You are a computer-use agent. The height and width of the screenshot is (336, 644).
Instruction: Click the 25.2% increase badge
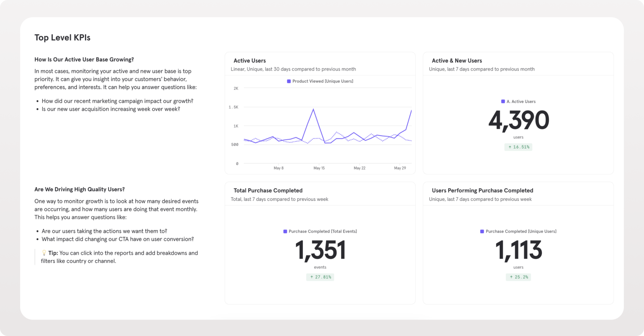tap(518, 277)
